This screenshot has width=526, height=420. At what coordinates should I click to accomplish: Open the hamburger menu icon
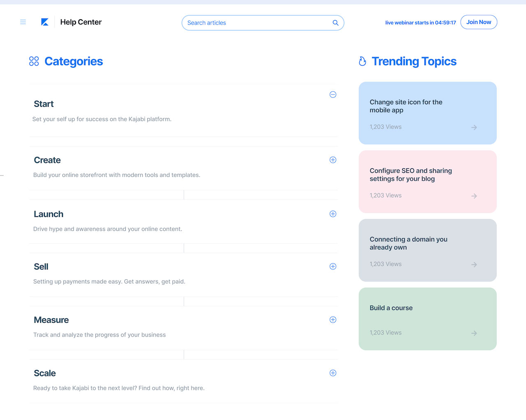click(x=23, y=22)
